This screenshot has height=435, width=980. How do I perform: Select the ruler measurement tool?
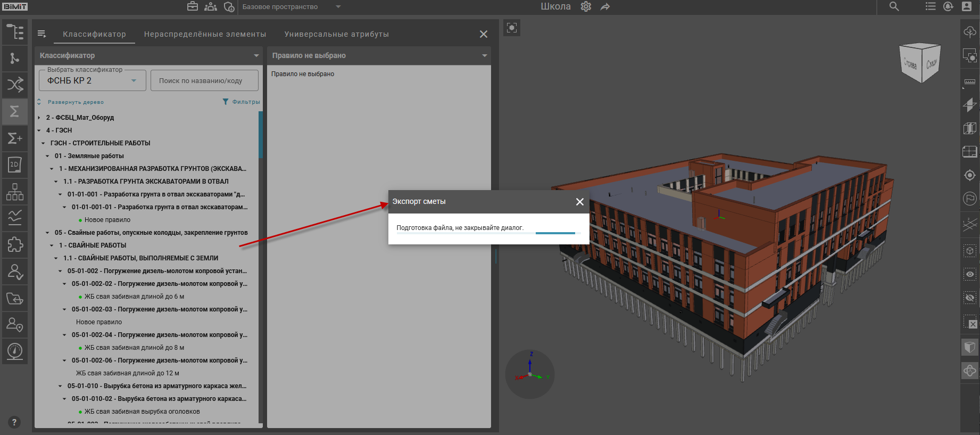click(x=969, y=81)
